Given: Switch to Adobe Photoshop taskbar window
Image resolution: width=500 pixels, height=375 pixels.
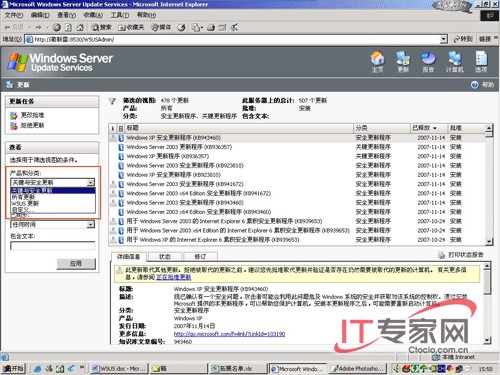Looking at the screenshot, I should [x=359, y=369].
